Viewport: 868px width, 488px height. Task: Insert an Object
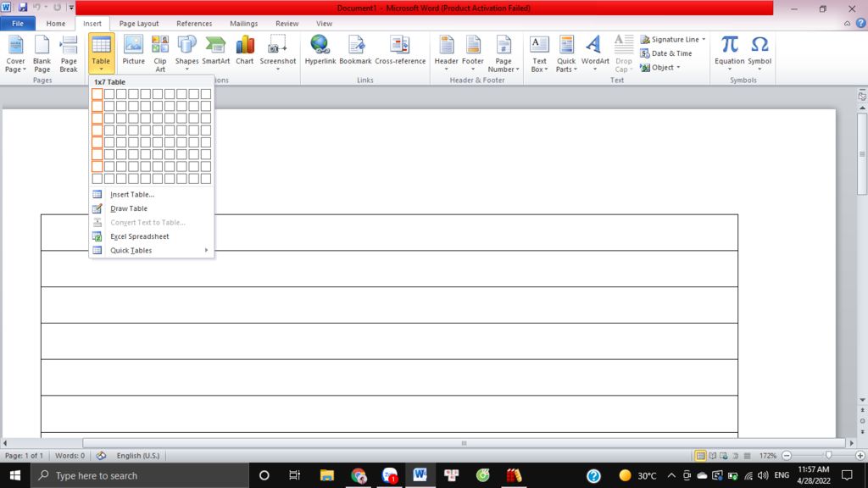click(657, 68)
